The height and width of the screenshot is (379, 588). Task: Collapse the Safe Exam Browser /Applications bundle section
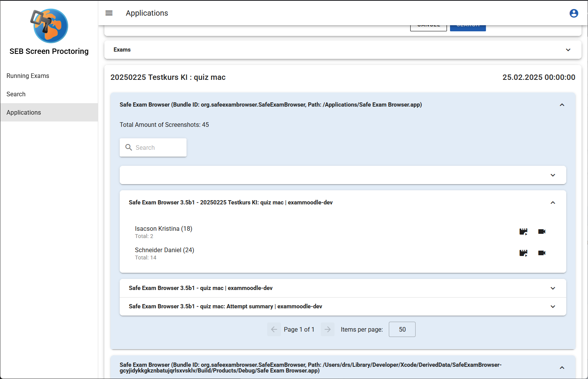click(562, 105)
